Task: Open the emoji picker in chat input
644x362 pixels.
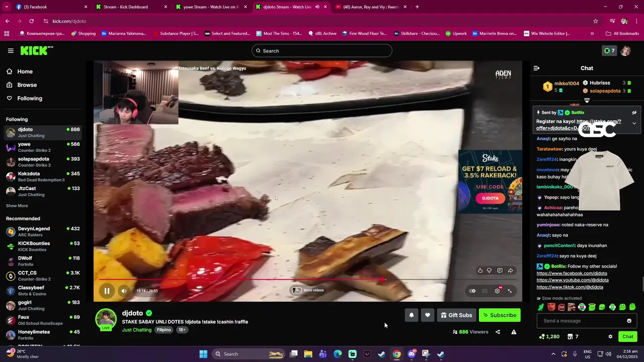Action: (x=629, y=321)
